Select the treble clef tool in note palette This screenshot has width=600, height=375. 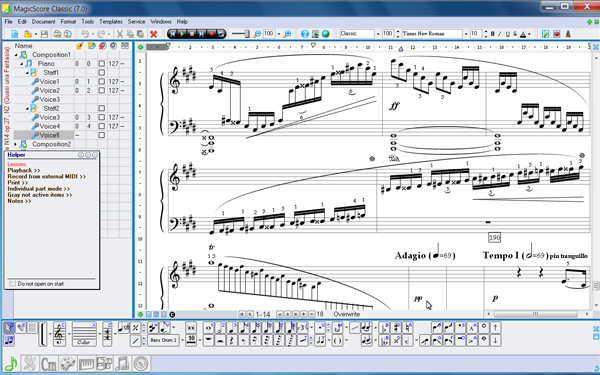(59, 334)
